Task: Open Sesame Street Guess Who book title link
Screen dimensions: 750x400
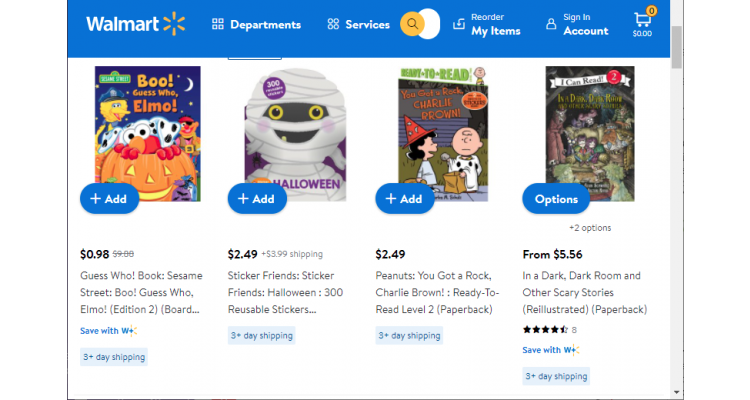Action: pyautogui.click(x=139, y=292)
